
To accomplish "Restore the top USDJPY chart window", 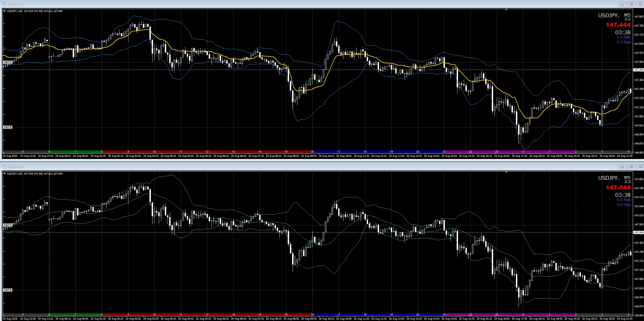I will 631,4.
